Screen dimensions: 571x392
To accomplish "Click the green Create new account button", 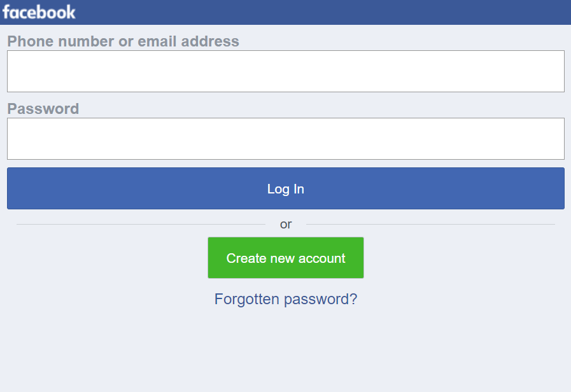I will [285, 258].
